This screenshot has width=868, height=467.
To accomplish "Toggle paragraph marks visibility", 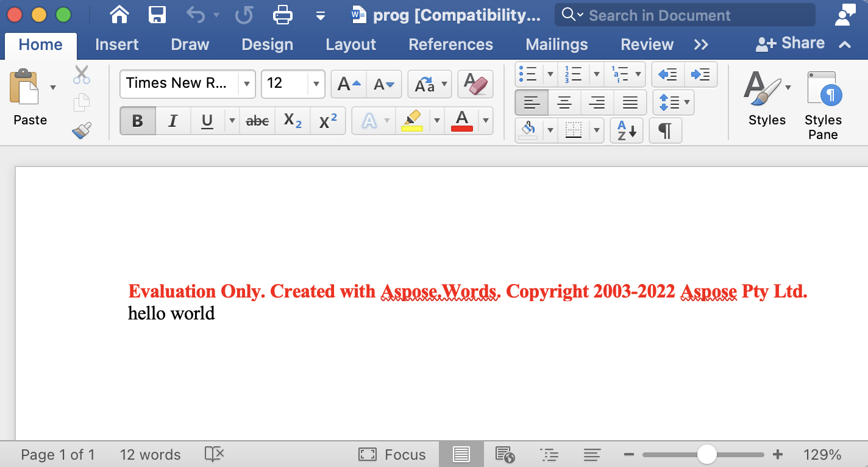I will tap(665, 130).
